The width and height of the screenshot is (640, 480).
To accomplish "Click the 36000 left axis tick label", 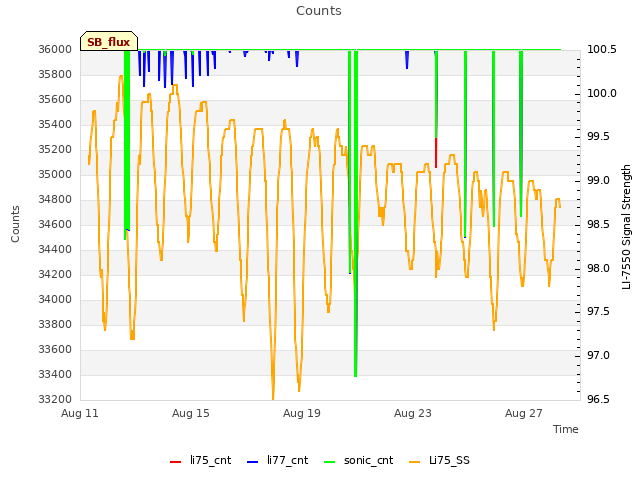I will pos(55,49).
